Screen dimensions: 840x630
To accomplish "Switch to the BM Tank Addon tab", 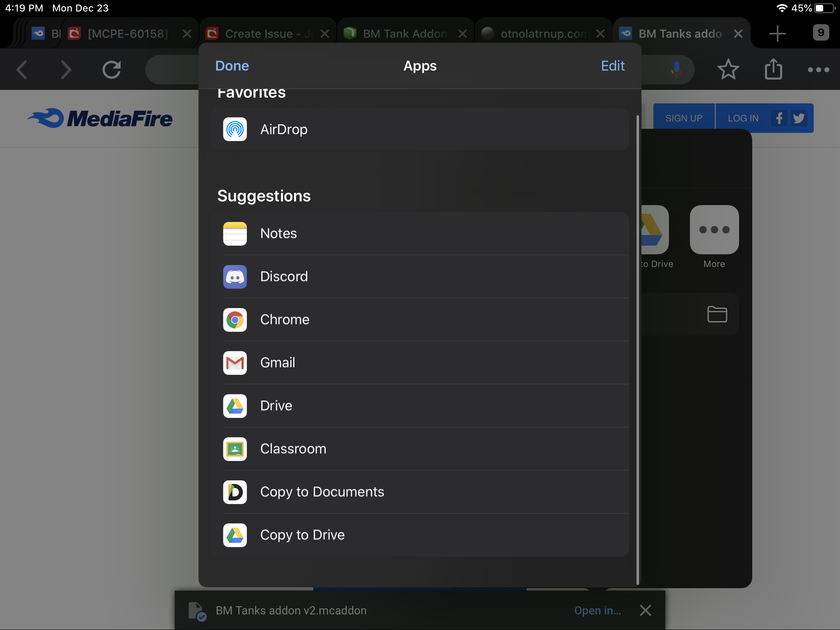I will pos(404,34).
